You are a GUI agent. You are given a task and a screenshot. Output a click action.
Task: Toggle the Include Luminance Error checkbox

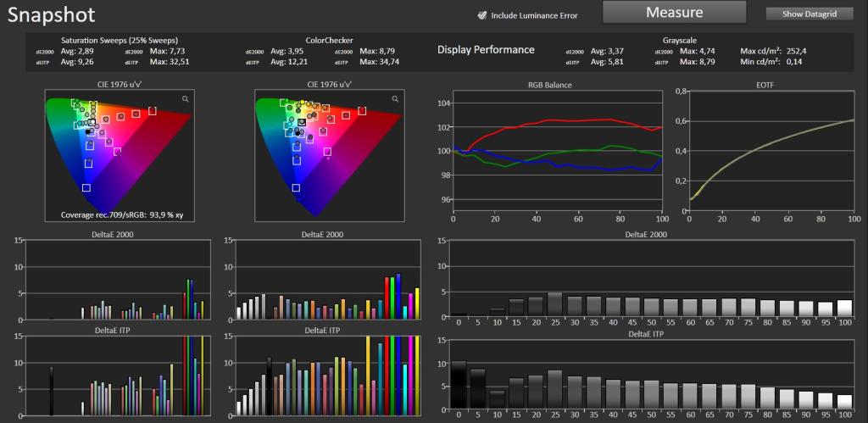click(481, 15)
